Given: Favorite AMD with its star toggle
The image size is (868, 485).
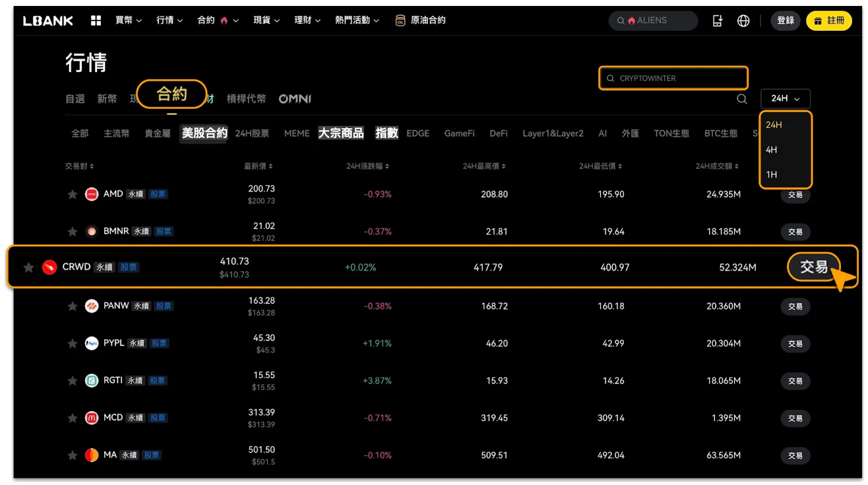Looking at the screenshot, I should pyautogui.click(x=72, y=194).
